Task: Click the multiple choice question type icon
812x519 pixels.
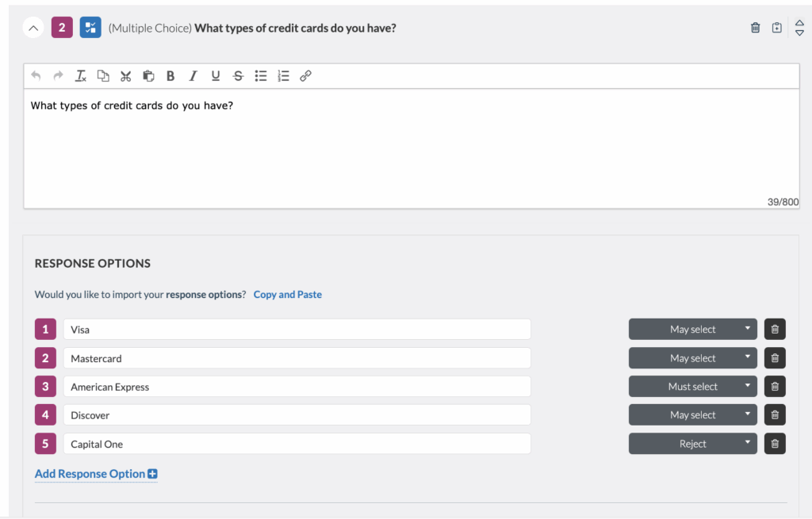Action: [90, 26]
